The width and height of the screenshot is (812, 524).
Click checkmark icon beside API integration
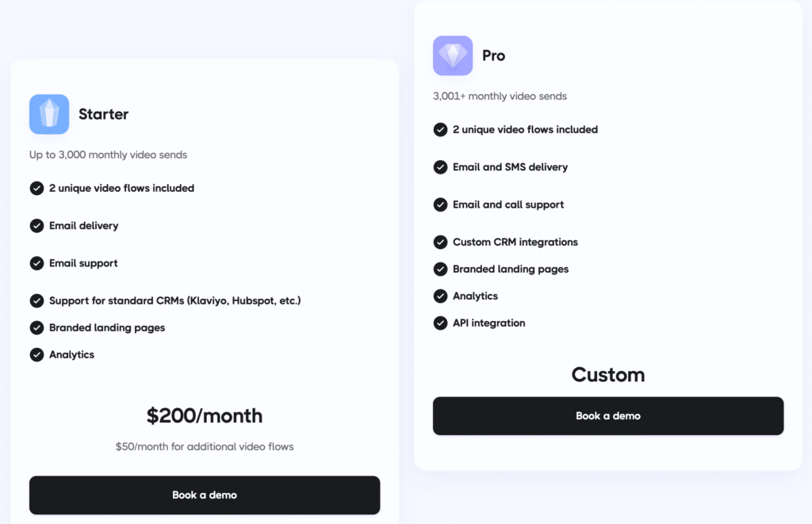(440, 323)
